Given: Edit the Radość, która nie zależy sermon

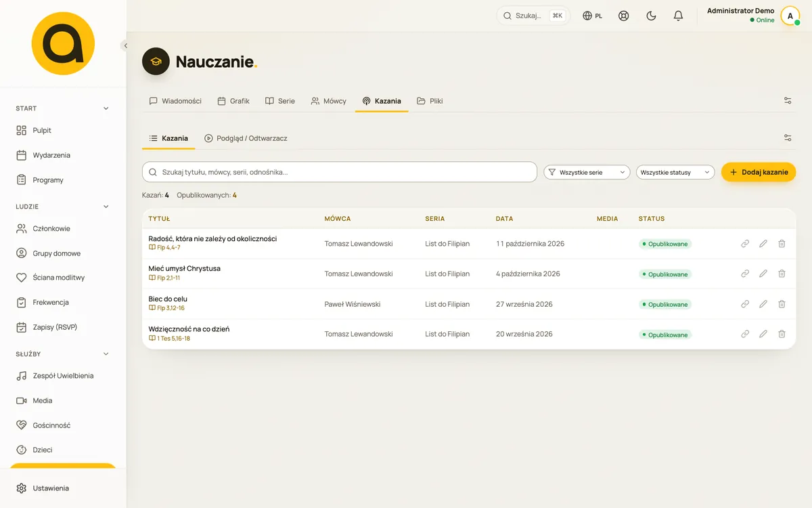Looking at the screenshot, I should [763, 244].
